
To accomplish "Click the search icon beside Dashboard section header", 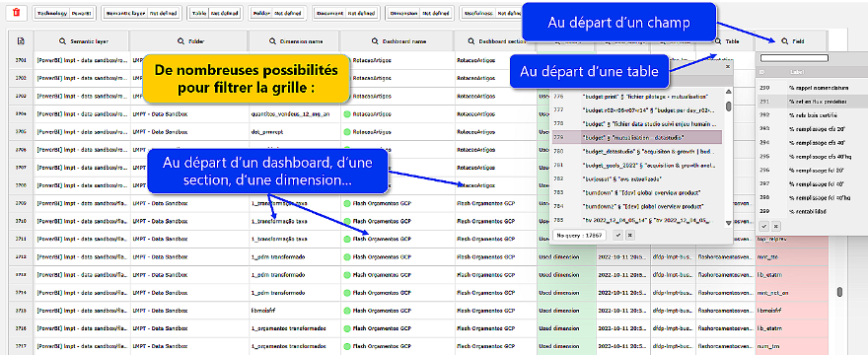I will pyautogui.click(x=471, y=41).
